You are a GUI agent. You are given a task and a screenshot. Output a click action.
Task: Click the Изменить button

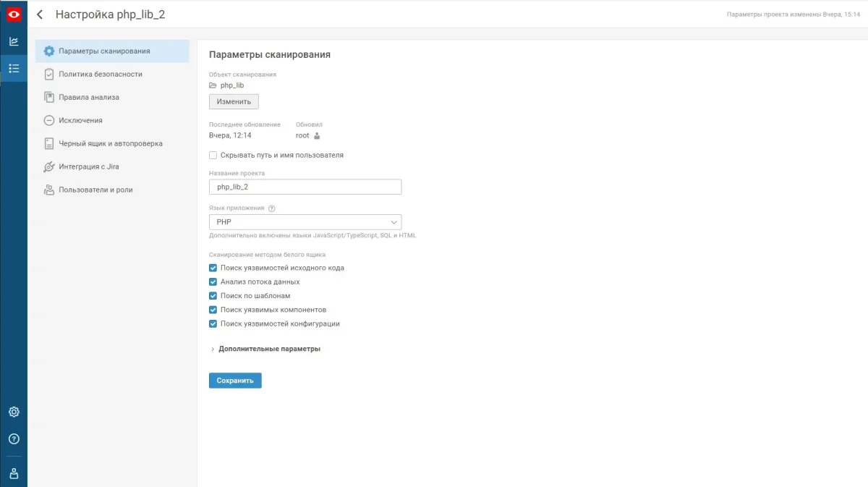pyautogui.click(x=234, y=101)
